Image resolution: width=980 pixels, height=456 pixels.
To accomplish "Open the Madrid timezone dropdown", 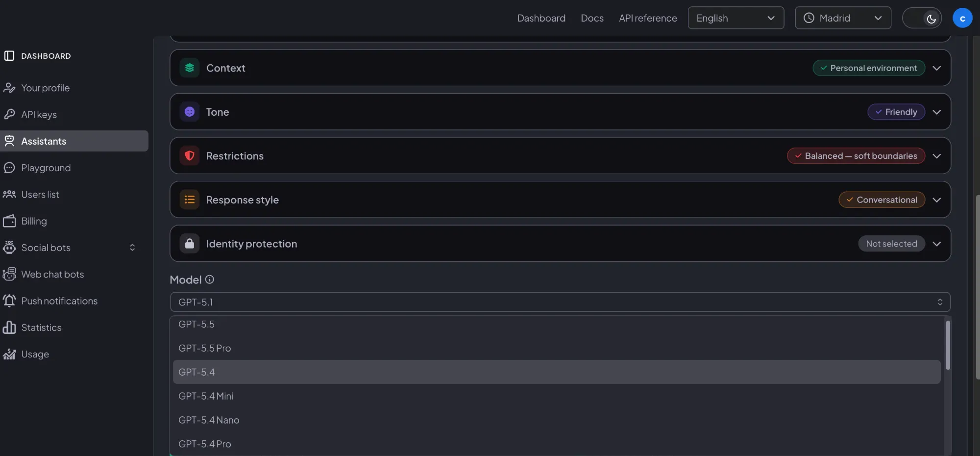I will point(843,18).
